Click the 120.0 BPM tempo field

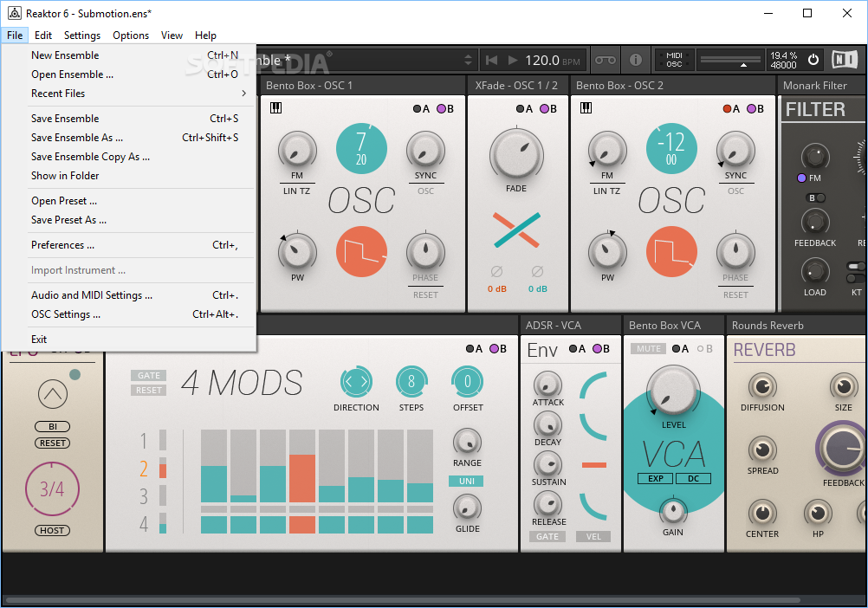(552, 61)
